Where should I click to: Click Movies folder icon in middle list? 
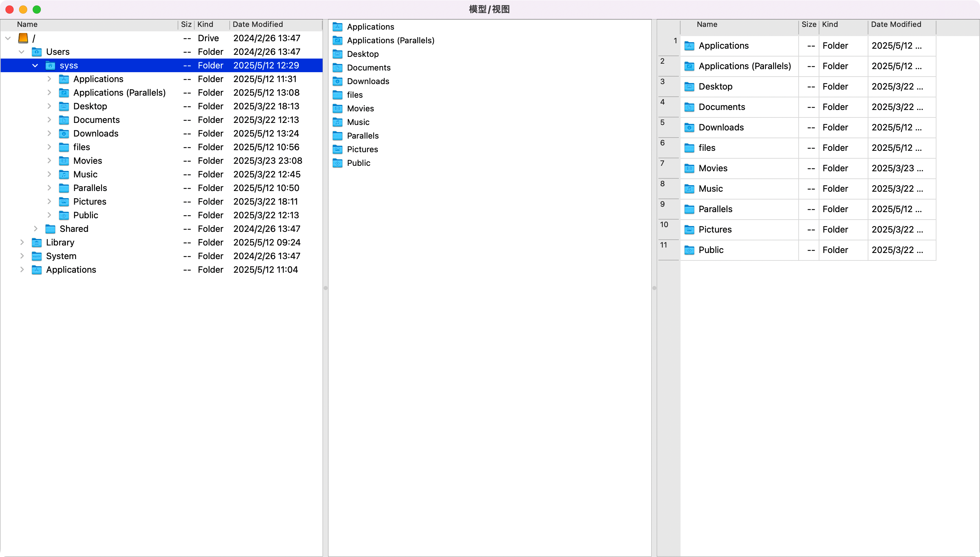pos(338,109)
